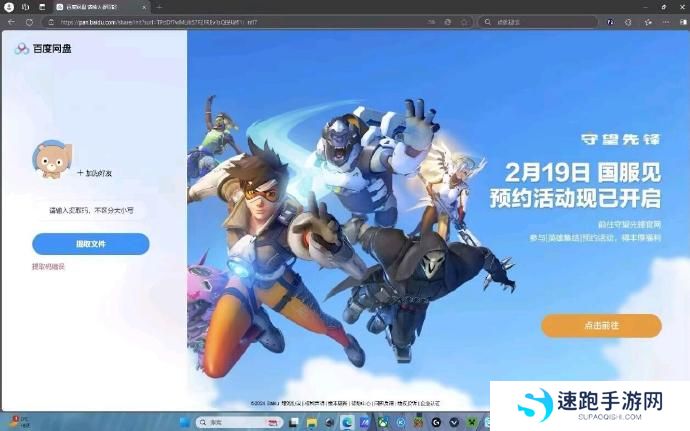690x431 pixels.
Task: Open the Windows Start menu
Action: point(185,423)
